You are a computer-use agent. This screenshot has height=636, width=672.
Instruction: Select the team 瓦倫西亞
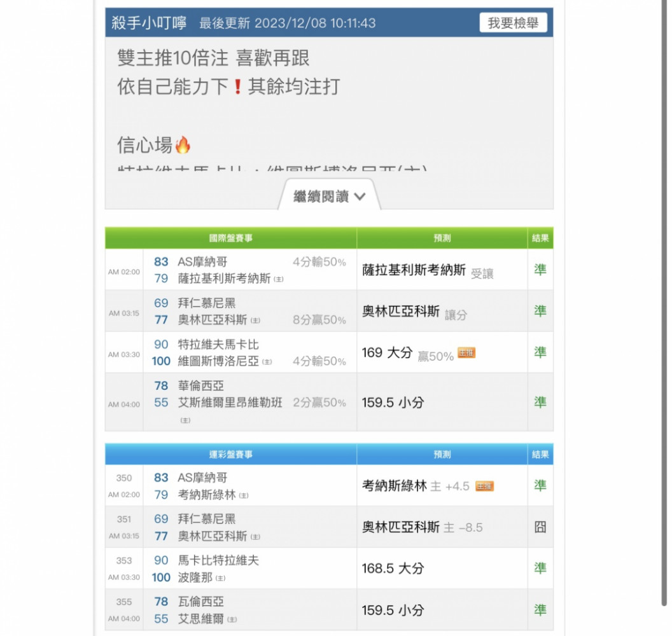tap(201, 602)
